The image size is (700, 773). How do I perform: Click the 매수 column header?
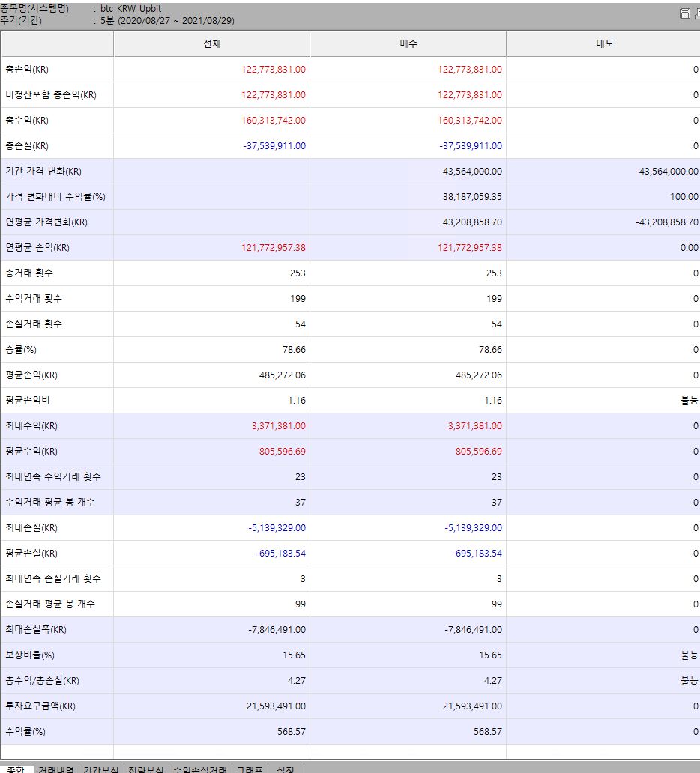coord(408,44)
